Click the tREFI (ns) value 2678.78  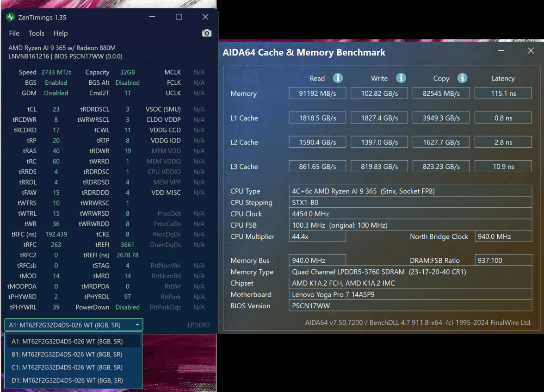(127, 255)
